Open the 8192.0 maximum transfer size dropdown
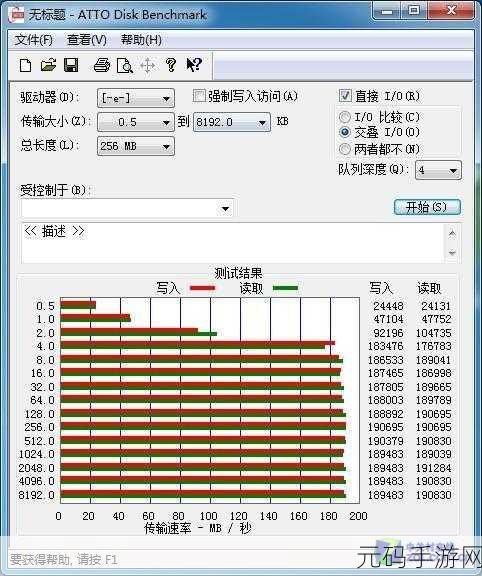 [232, 122]
